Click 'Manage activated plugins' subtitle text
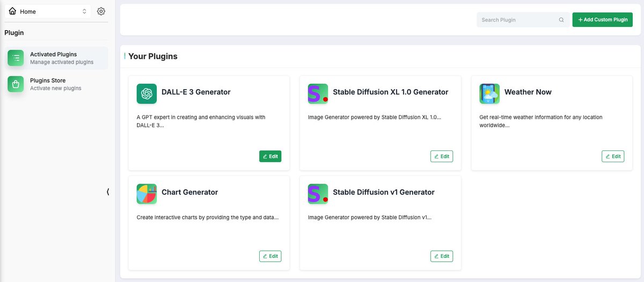 (x=62, y=62)
